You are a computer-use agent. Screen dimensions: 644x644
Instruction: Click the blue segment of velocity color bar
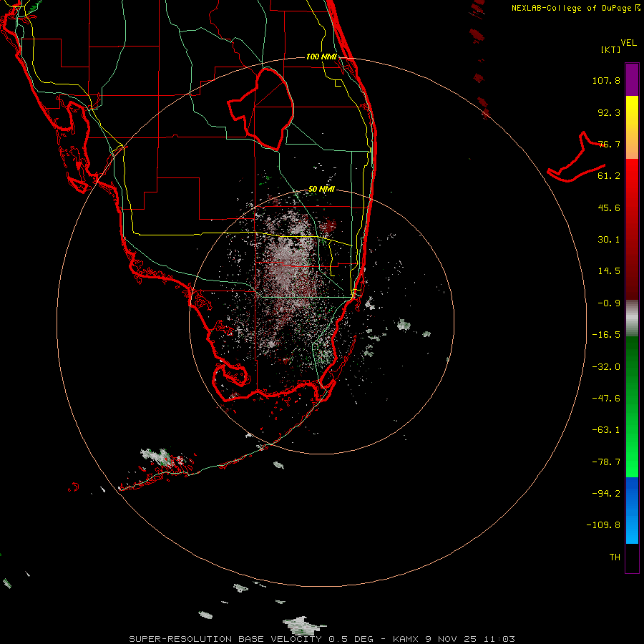pyautogui.click(x=632, y=510)
